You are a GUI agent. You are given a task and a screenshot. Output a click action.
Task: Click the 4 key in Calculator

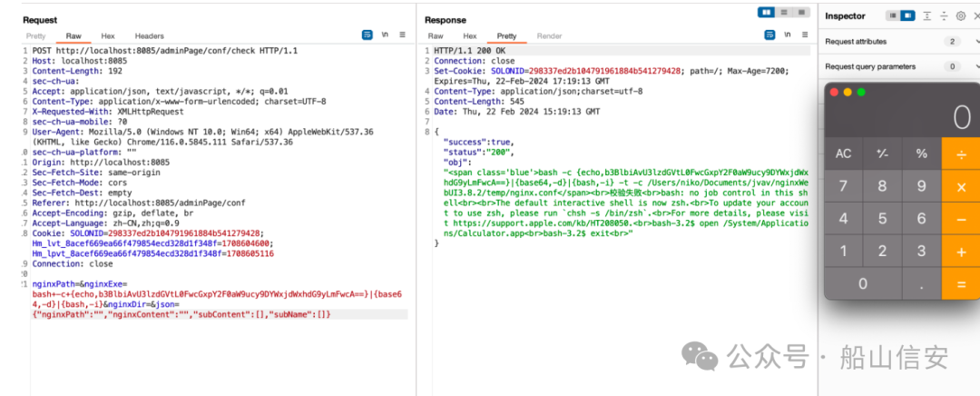(x=843, y=218)
